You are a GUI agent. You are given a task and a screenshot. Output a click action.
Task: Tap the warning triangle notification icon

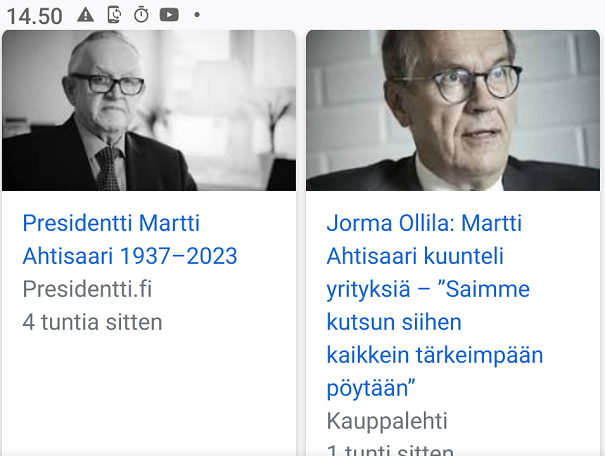[85, 14]
